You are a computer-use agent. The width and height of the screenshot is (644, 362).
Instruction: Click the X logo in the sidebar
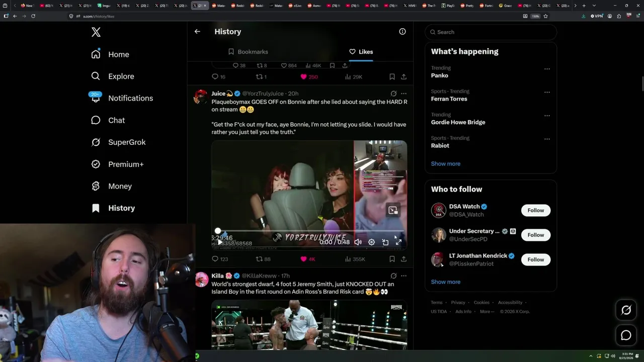click(x=96, y=32)
